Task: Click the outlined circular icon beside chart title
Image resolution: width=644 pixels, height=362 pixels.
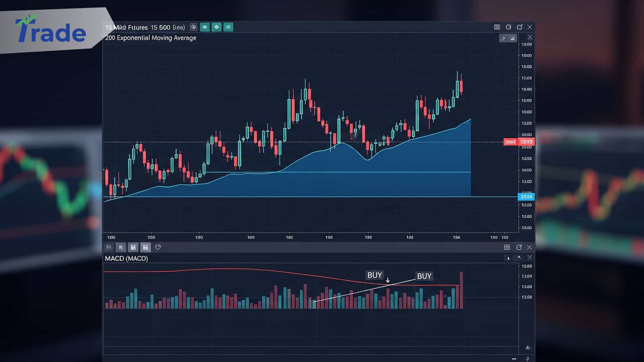Action: coord(194,27)
